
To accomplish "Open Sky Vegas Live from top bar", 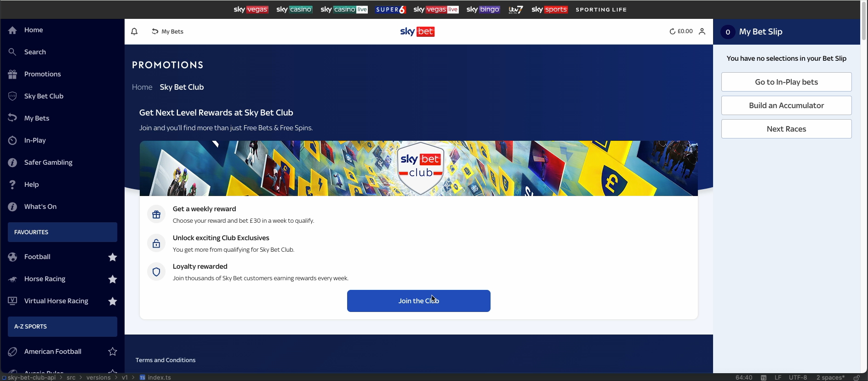I will click(x=436, y=10).
